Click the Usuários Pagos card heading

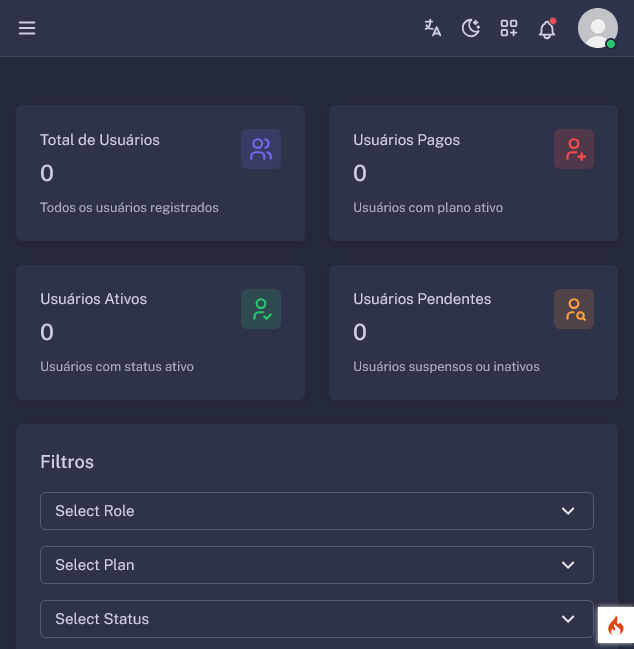(x=406, y=140)
